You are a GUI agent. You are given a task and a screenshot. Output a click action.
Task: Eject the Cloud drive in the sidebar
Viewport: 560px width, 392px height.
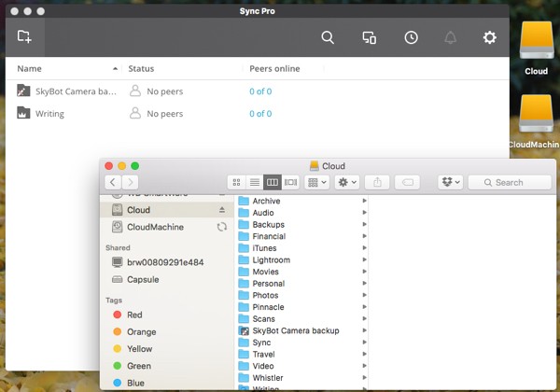tap(221, 210)
